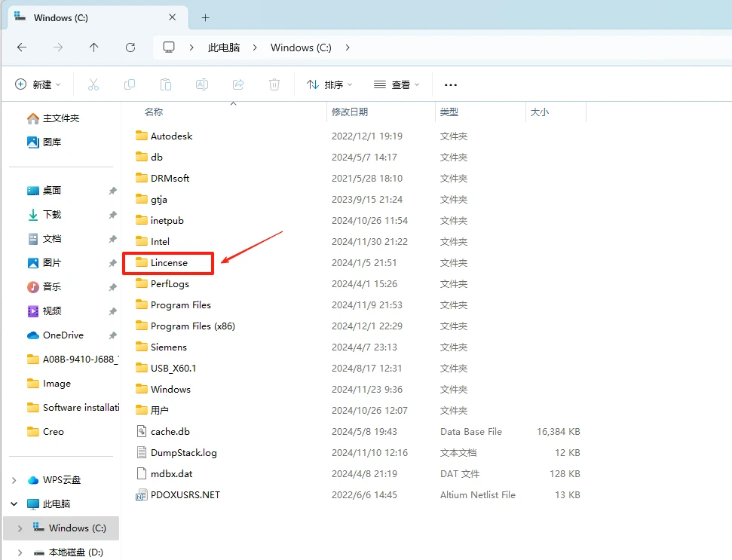Expand chevron before 此电脑 in address bar

point(191,47)
